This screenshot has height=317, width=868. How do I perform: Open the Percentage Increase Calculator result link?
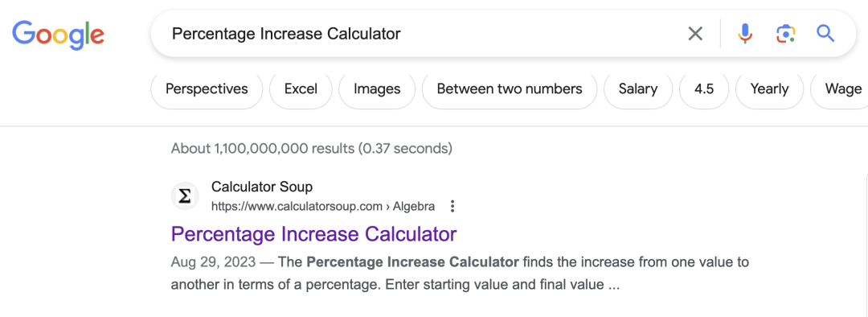tap(314, 234)
